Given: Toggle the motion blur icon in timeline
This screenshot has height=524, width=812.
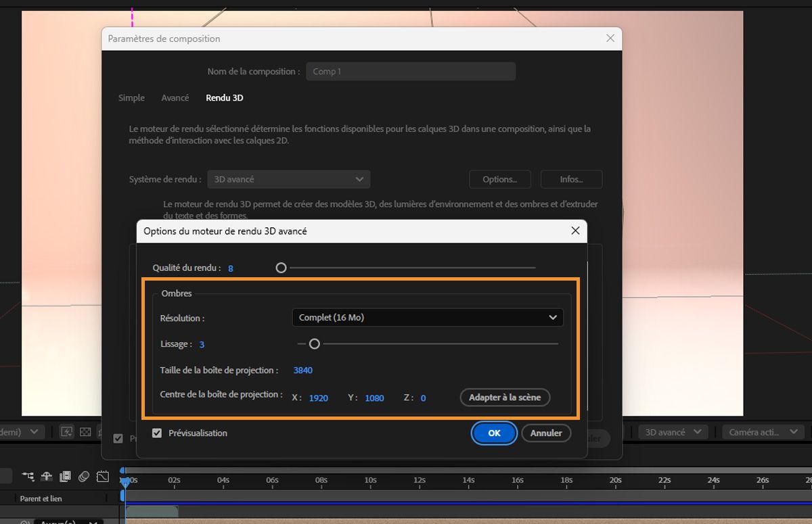Looking at the screenshot, I should 84,477.
